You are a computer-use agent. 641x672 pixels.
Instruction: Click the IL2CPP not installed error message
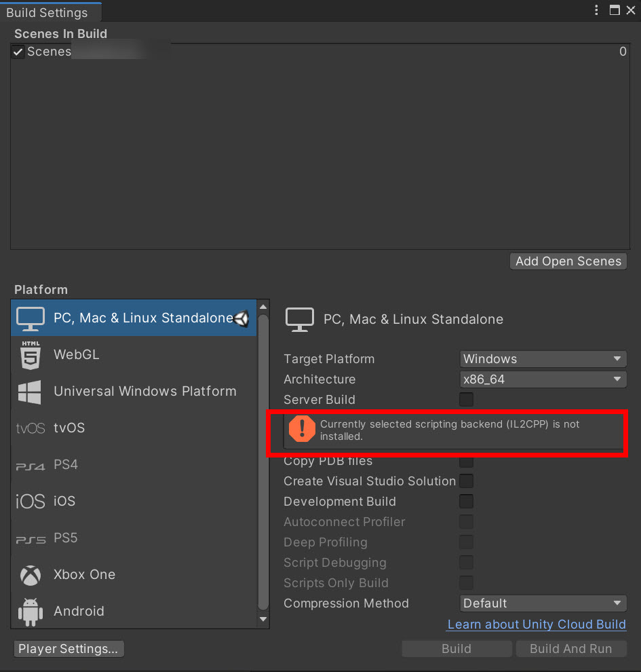click(450, 430)
